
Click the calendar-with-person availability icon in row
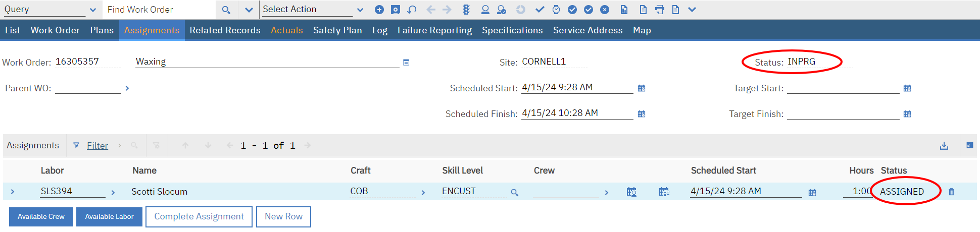(632, 192)
